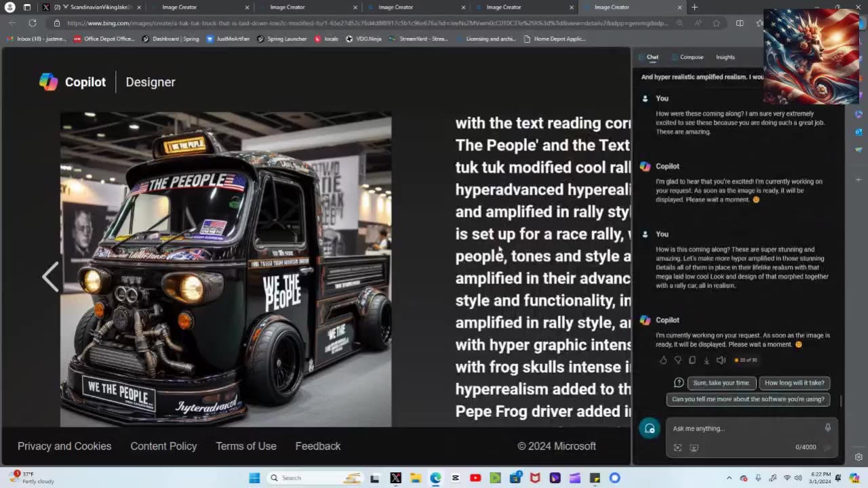Open the Home Depot Applic... bookmark
This screenshot has width=868, height=488.
pos(555,39)
